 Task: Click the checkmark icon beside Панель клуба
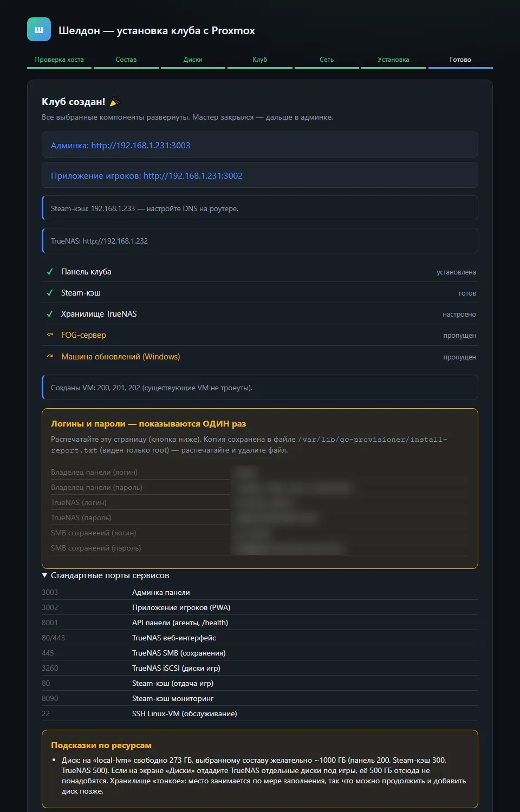[50, 272]
